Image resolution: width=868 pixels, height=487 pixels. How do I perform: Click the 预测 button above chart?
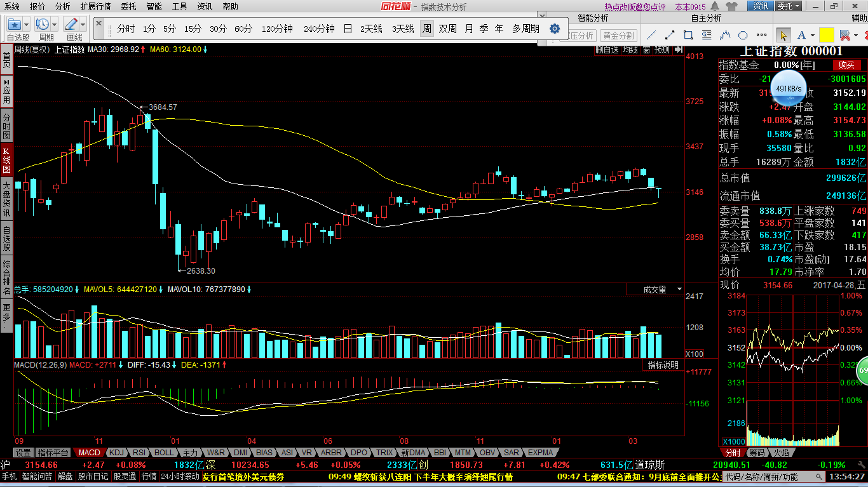click(662, 50)
